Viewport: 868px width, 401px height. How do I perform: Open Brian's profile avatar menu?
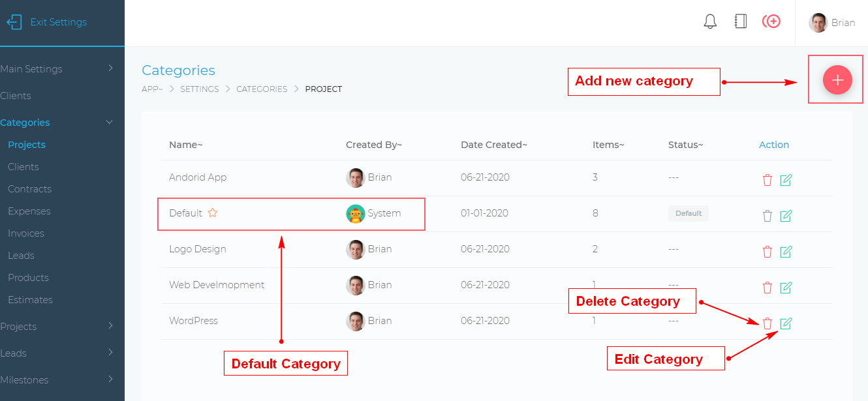pyautogui.click(x=818, y=22)
